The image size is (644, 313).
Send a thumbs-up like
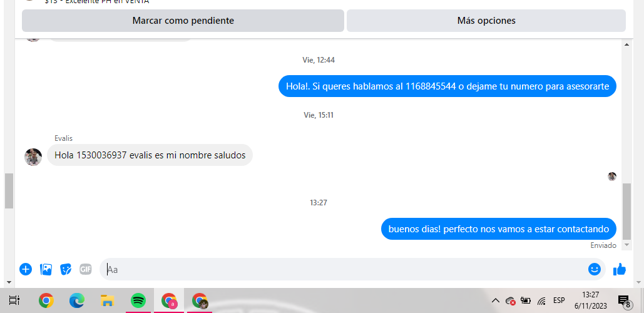pyautogui.click(x=620, y=269)
